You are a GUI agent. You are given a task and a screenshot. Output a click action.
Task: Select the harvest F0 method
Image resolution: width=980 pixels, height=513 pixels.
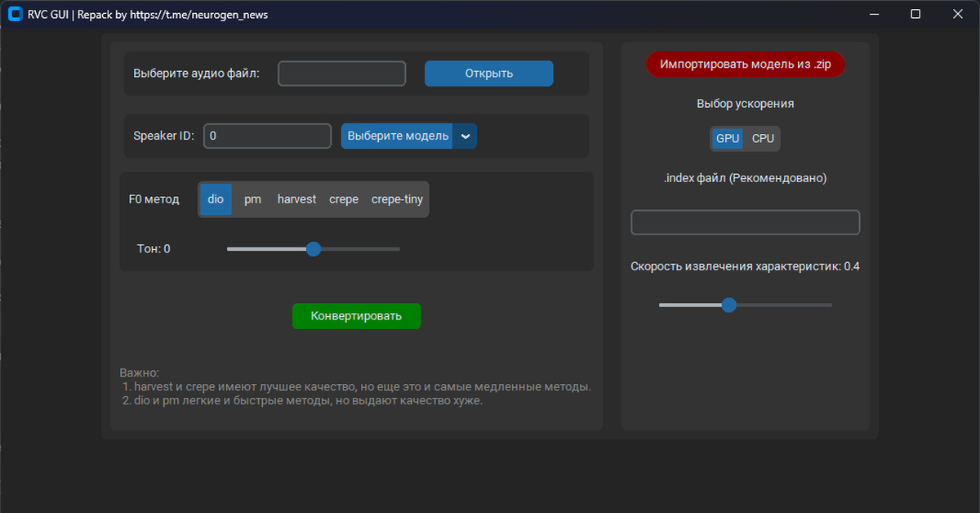[296, 199]
